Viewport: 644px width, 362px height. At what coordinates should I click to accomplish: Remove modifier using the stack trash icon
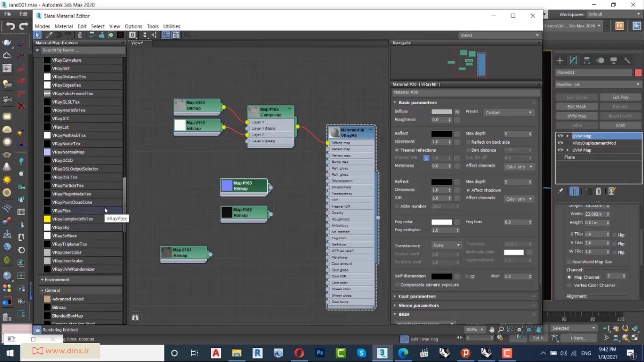click(x=598, y=191)
